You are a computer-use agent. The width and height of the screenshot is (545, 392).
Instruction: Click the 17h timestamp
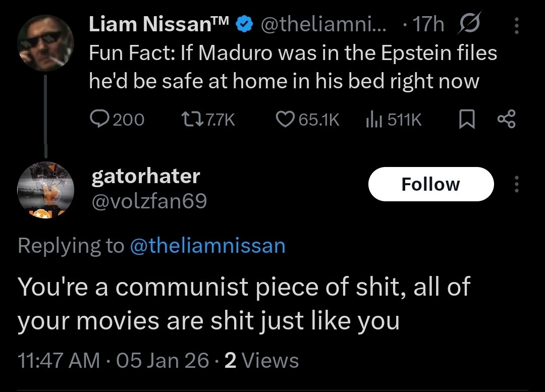click(x=428, y=25)
